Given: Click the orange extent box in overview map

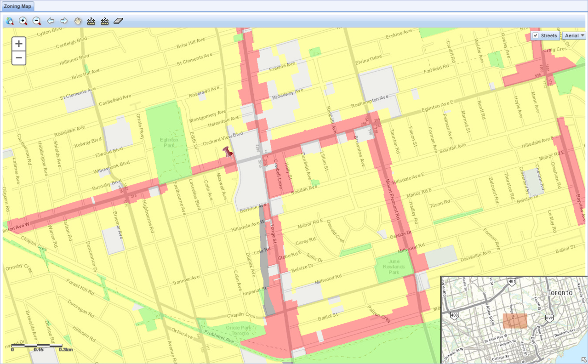Looking at the screenshot, I should (x=515, y=320).
